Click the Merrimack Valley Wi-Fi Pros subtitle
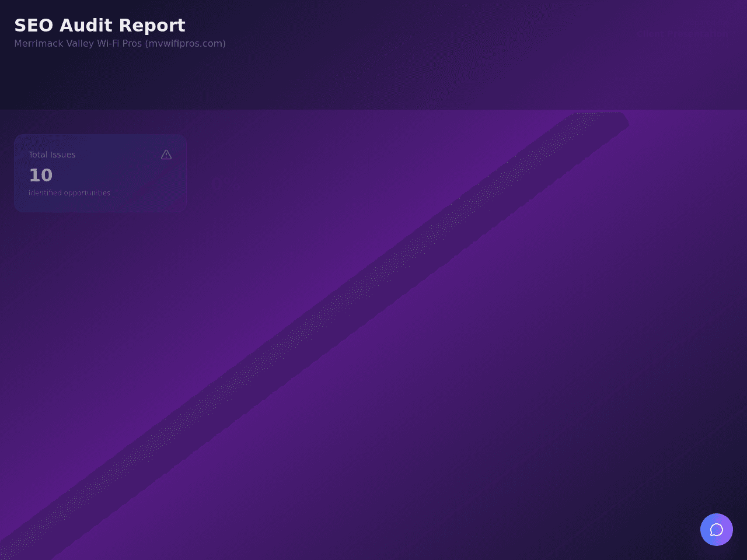 (120, 43)
